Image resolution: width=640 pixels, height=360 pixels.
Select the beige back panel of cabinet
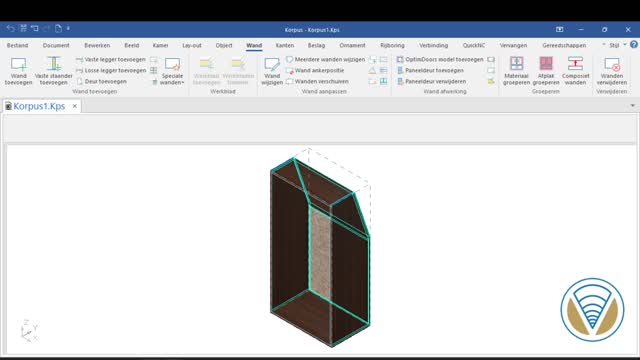321,253
